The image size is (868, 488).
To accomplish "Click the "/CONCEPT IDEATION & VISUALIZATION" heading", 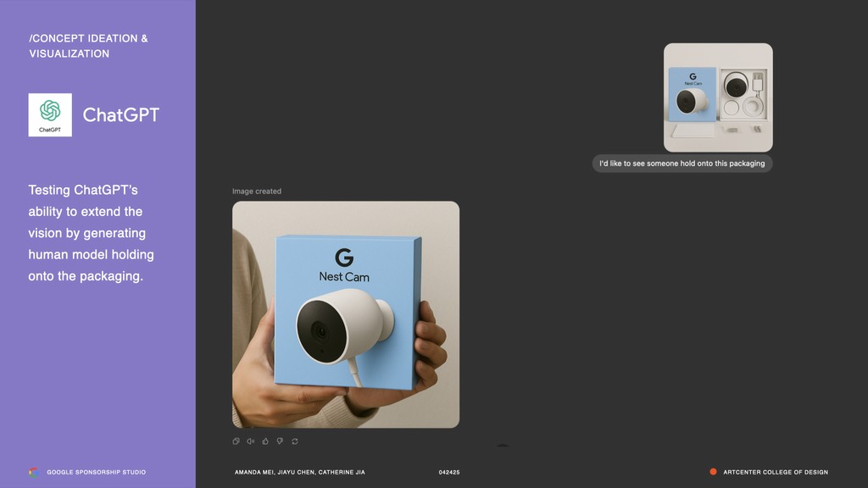I will click(88, 46).
